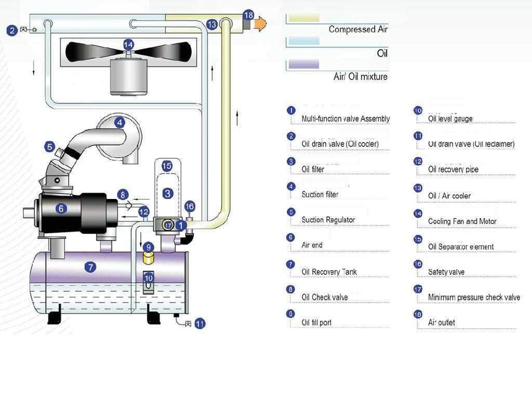Select the "Minimum pressure check valve" legend text
This screenshot has height=399, width=532.
coord(474,298)
